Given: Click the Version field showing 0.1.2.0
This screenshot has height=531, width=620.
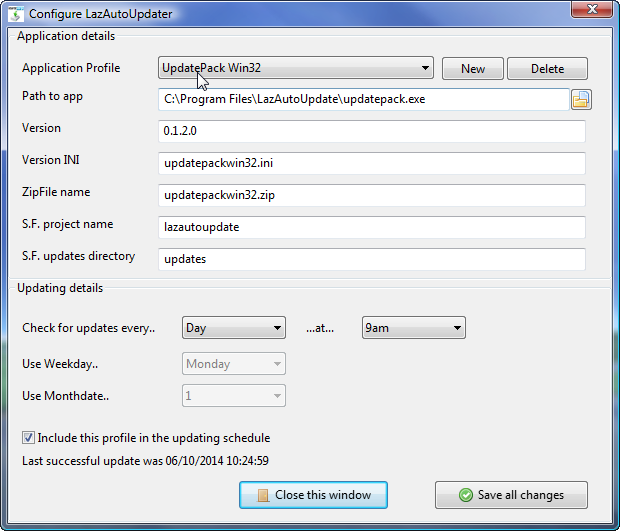Looking at the screenshot, I should tap(372, 131).
